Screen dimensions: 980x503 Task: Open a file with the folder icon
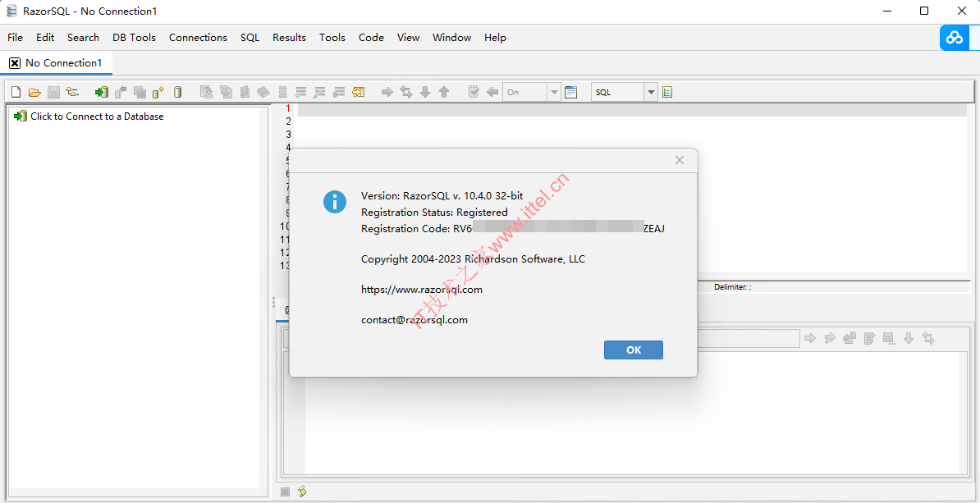(34, 93)
